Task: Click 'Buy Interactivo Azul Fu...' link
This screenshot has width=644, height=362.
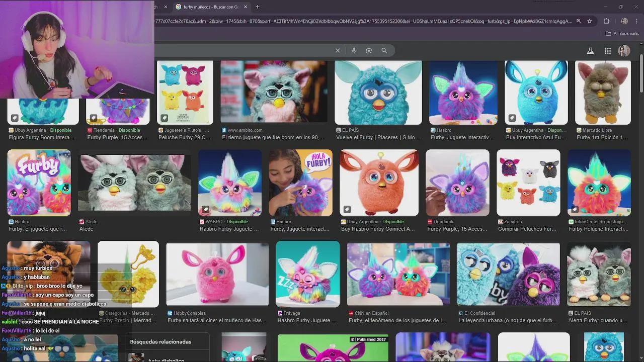Action: coord(536,137)
